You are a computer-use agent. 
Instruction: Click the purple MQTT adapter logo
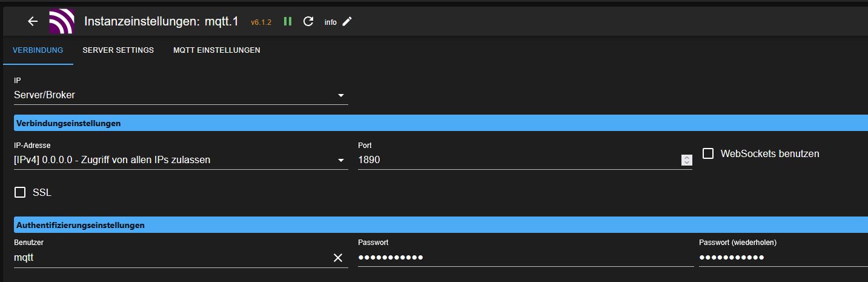point(61,21)
